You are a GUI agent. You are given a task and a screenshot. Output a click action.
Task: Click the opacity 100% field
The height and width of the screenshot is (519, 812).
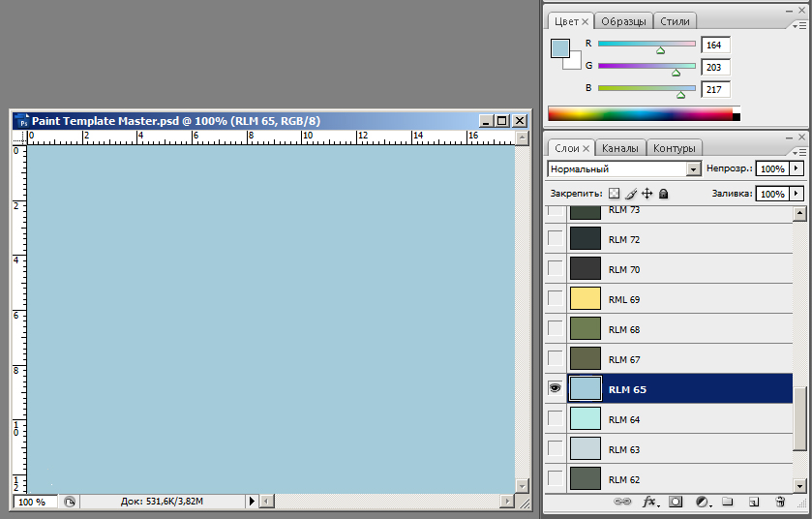tap(772, 168)
